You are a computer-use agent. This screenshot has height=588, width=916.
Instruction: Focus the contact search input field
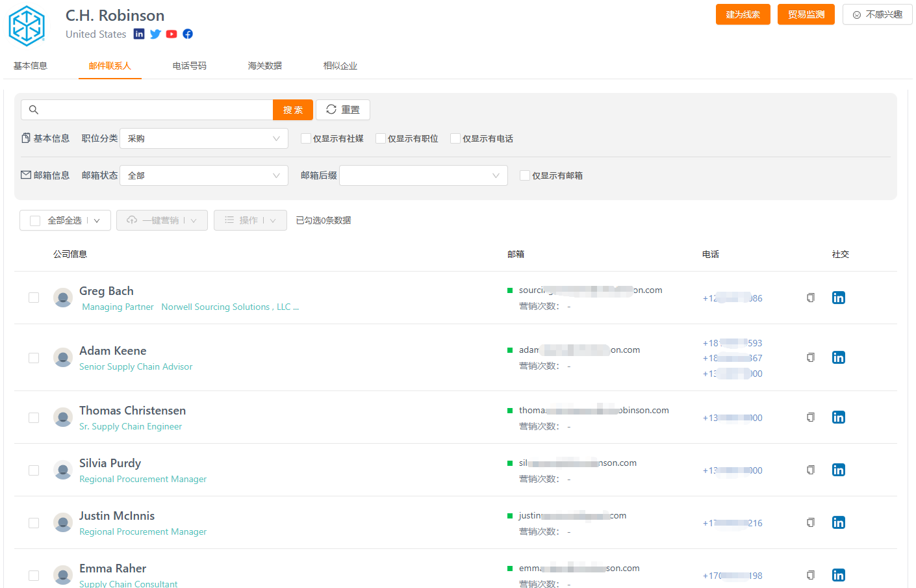pyautogui.click(x=147, y=110)
